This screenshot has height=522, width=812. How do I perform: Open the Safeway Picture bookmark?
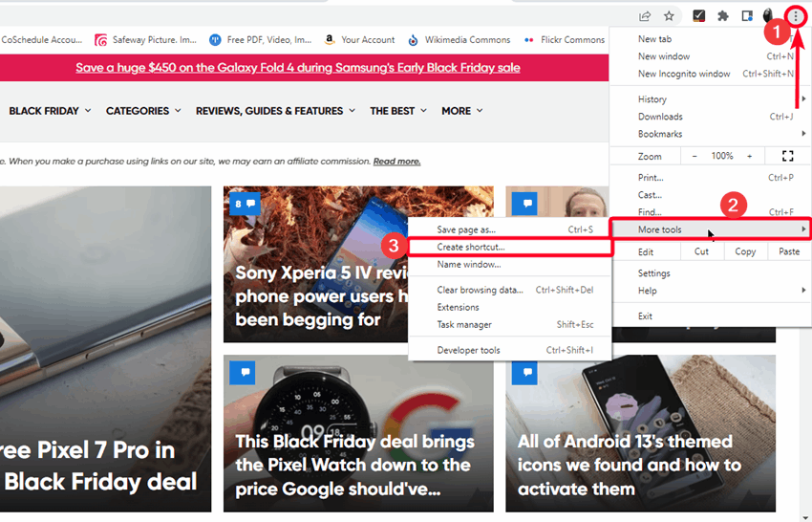145,40
